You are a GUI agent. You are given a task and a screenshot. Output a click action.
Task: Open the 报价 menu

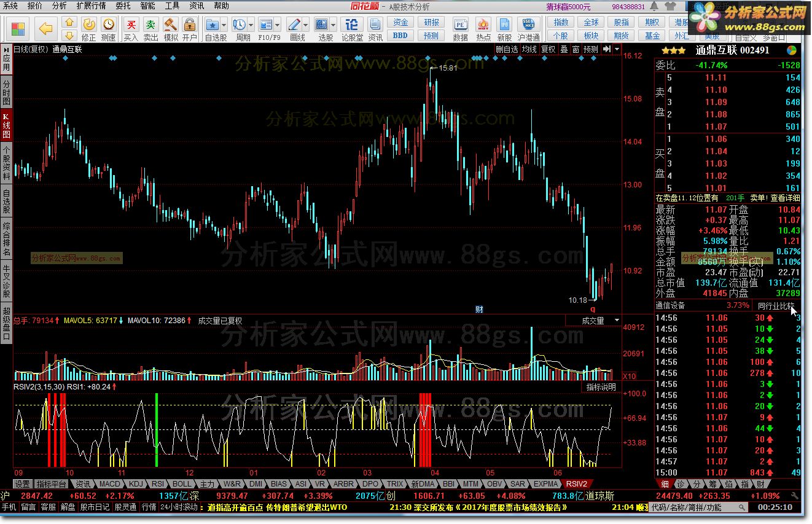pos(35,6)
